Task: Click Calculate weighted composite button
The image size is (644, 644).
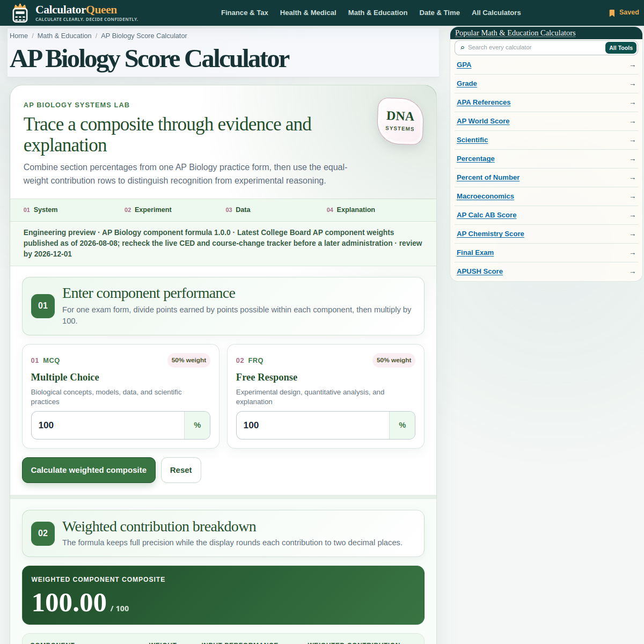Action: point(89,470)
